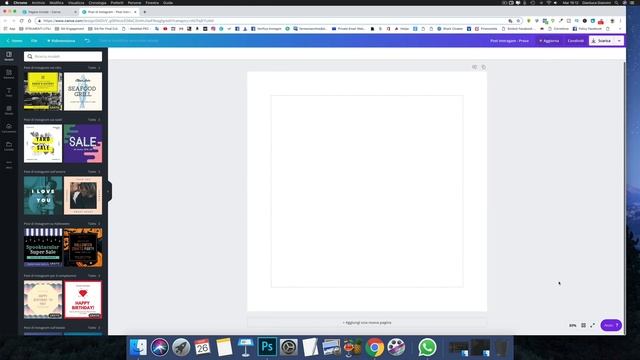Select the Spooktacular Super Sale template

43,247
